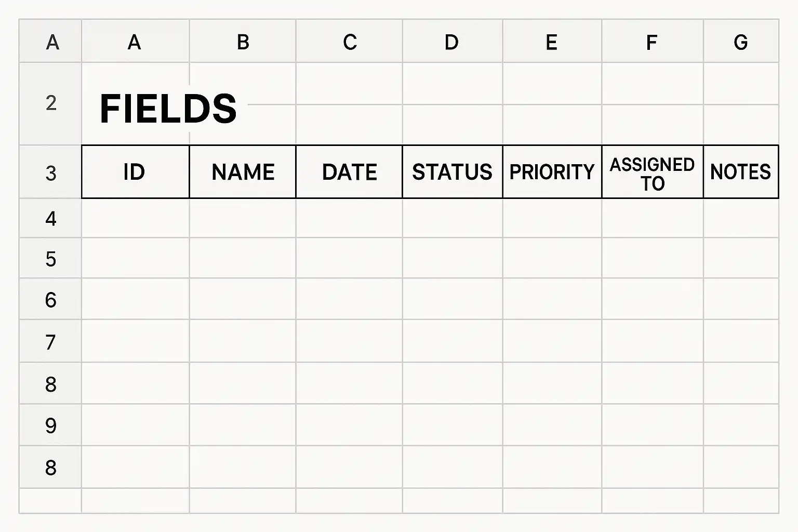
Task: Select column G header
Action: click(741, 42)
